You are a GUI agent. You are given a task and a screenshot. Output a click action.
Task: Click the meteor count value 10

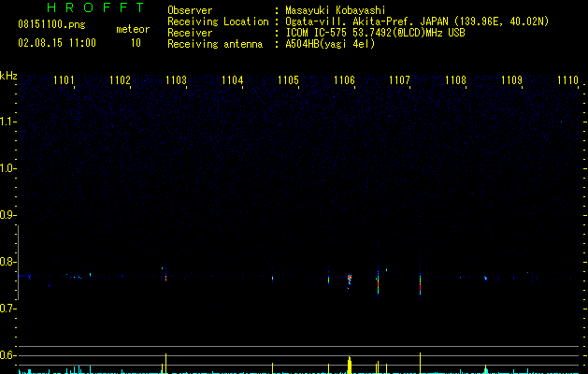coord(136,43)
